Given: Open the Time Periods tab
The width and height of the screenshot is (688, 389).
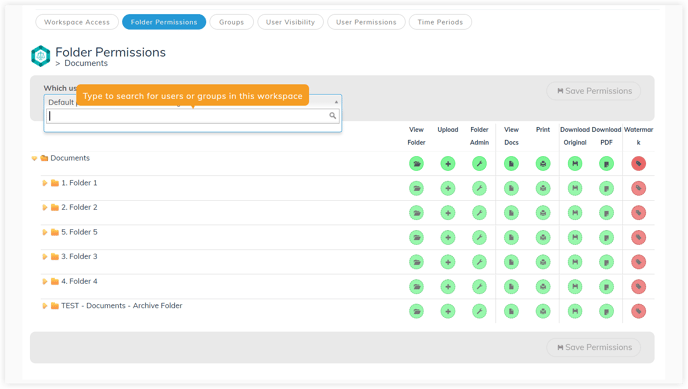Looking at the screenshot, I should pos(440,22).
